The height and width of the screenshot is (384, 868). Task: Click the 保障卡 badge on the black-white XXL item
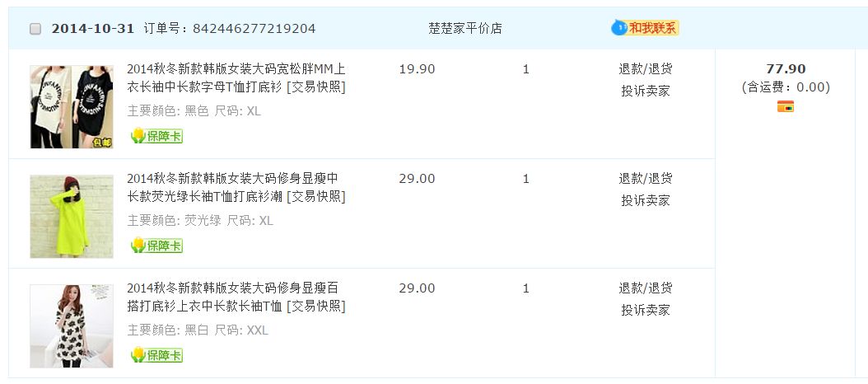pos(156,355)
